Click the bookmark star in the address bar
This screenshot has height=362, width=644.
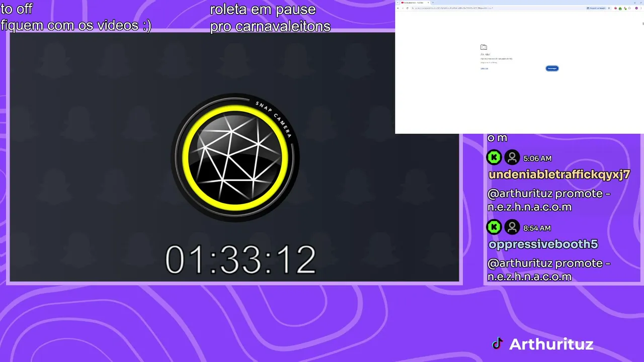click(x=609, y=8)
